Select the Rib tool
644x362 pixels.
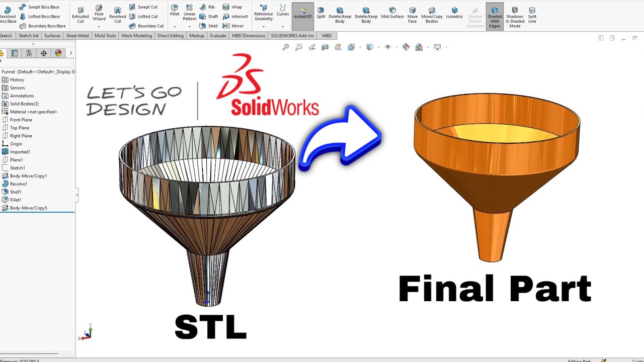pyautogui.click(x=207, y=7)
